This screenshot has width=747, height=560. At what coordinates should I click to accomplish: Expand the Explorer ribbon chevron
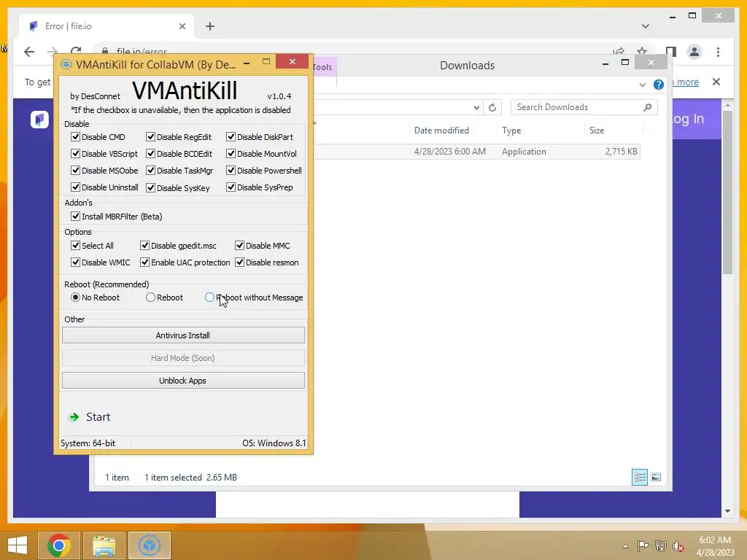click(642, 85)
